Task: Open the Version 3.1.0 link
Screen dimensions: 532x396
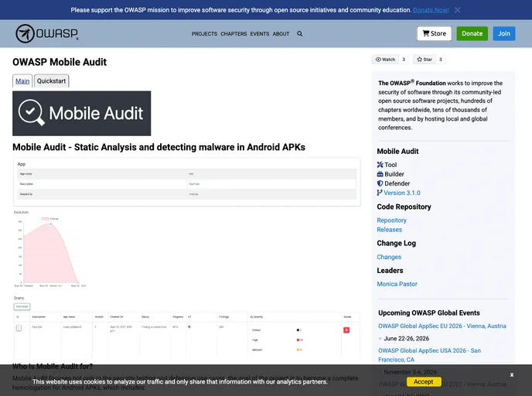Action: [x=402, y=193]
